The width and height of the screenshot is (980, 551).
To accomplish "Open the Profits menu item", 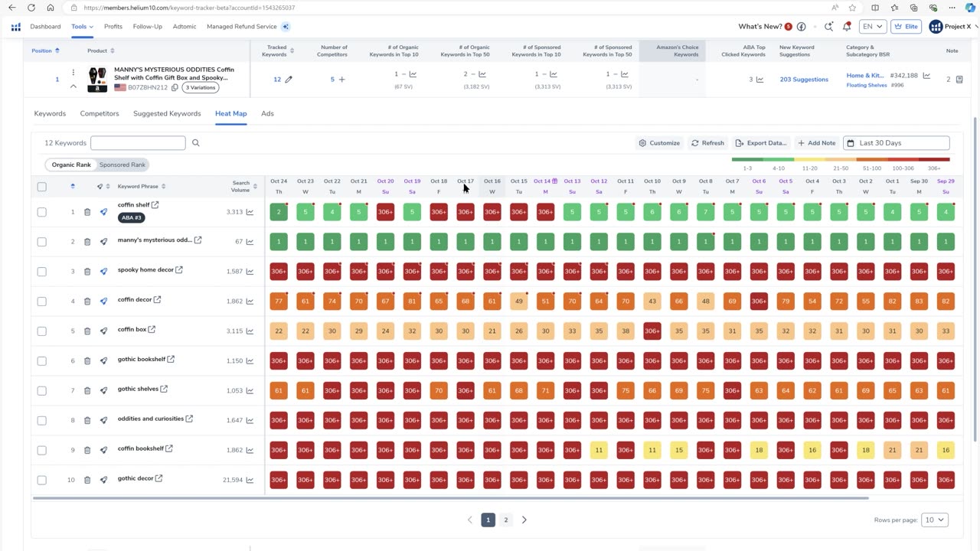I will click(113, 27).
